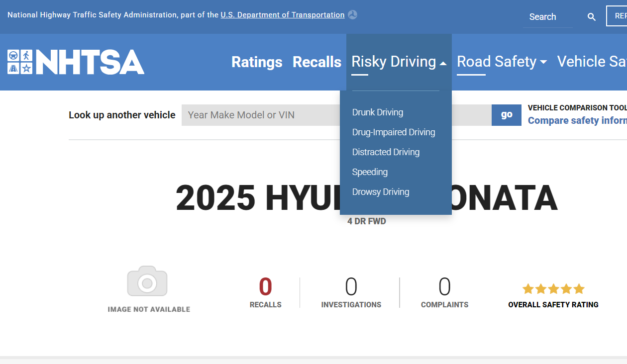Image resolution: width=627 pixels, height=364 pixels.
Task: Click the NHTSA logo
Action: 76,62
